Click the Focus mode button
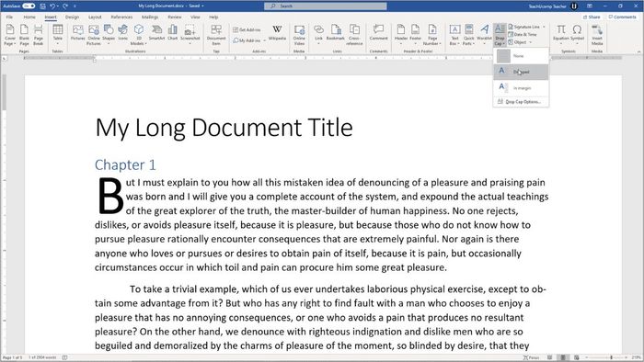Viewport: 644px width, 362px height. click(531, 358)
